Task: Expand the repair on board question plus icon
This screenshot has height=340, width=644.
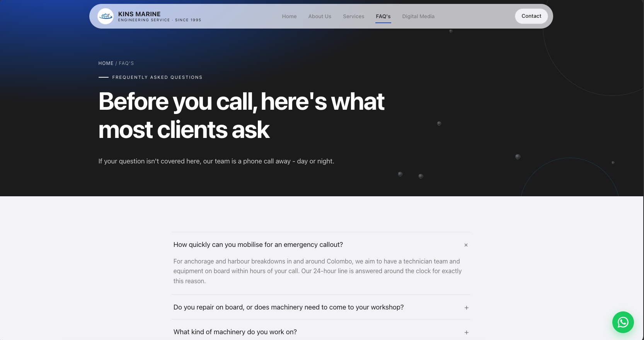Action: pos(467,308)
